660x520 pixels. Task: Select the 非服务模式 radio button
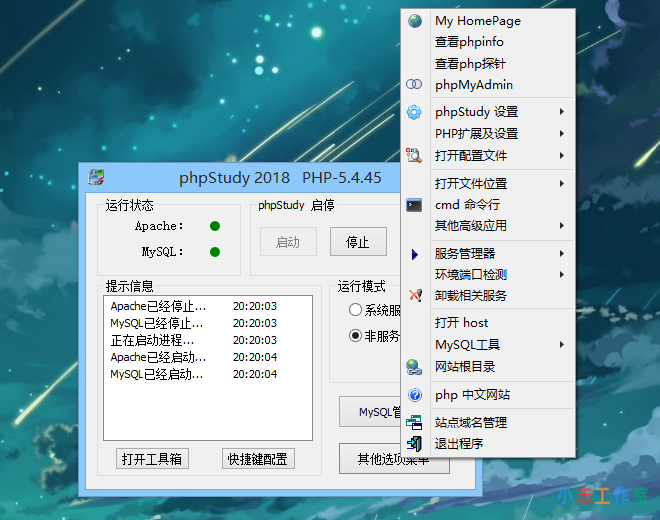355,336
